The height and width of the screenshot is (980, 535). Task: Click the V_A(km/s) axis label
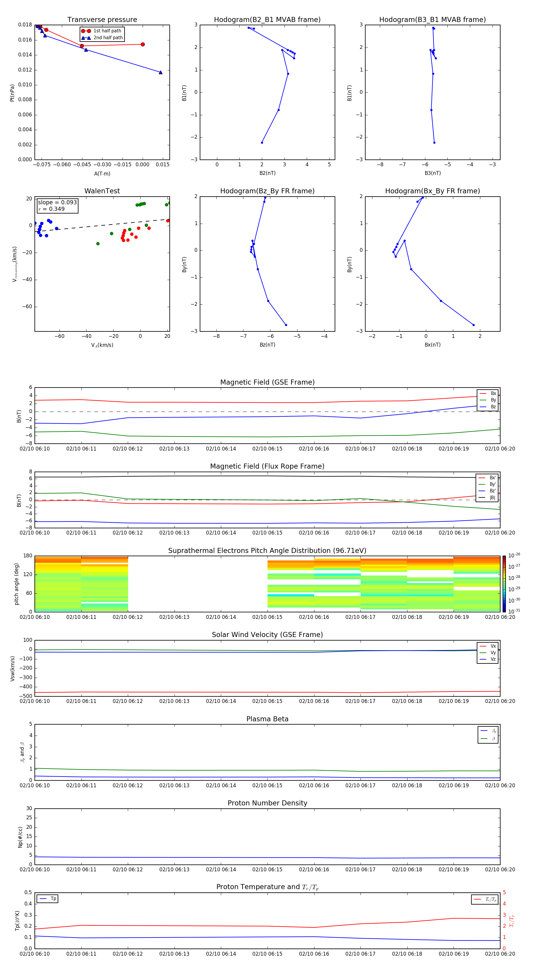102,345
